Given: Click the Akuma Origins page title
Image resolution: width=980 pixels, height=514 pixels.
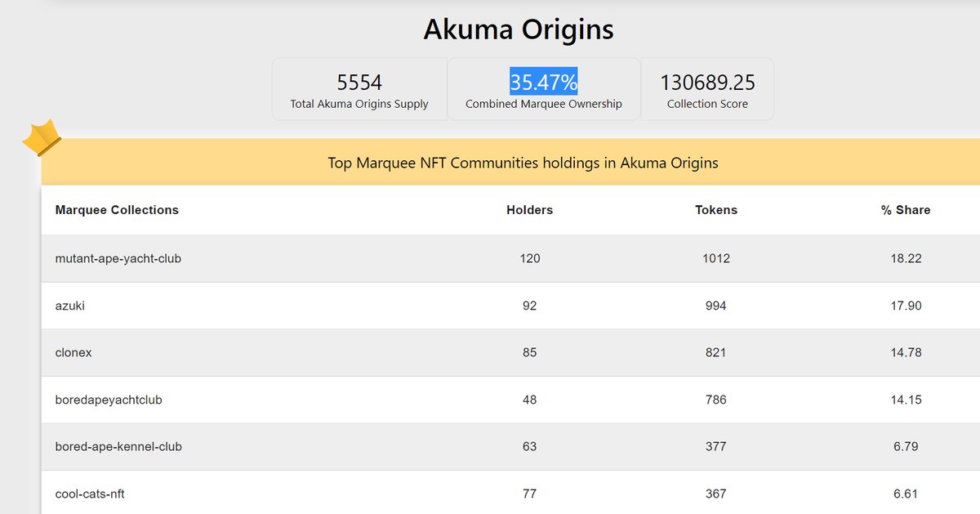Looking at the screenshot, I should click(x=519, y=29).
